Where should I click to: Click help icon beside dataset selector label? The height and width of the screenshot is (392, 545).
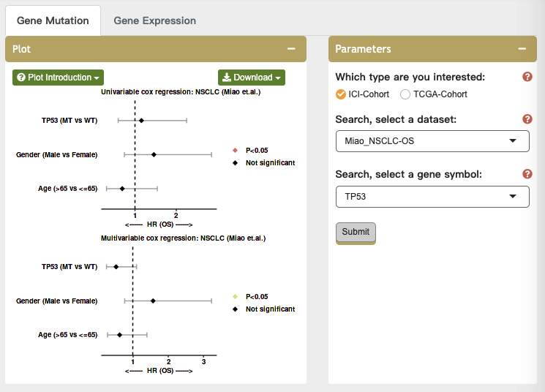[527, 119]
